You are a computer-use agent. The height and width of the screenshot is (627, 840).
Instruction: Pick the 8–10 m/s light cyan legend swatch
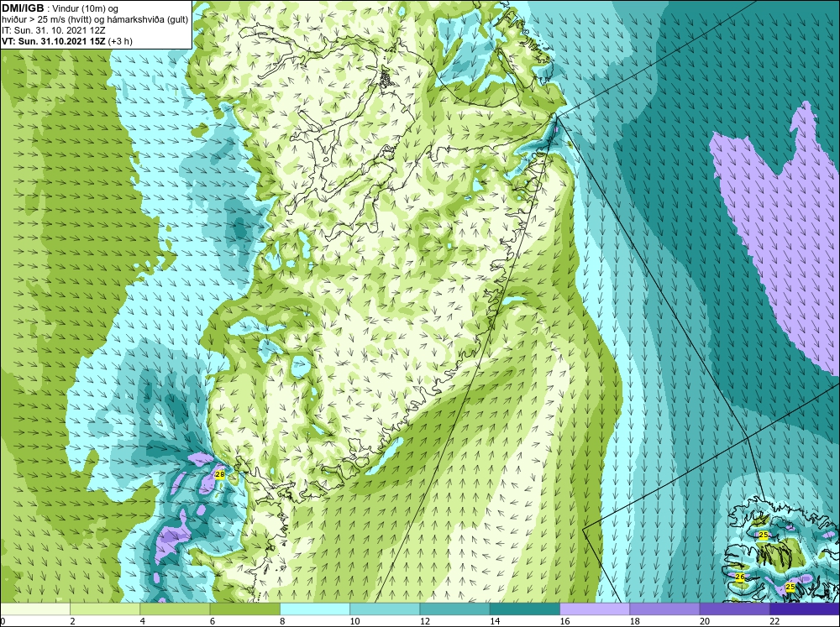coord(315,609)
